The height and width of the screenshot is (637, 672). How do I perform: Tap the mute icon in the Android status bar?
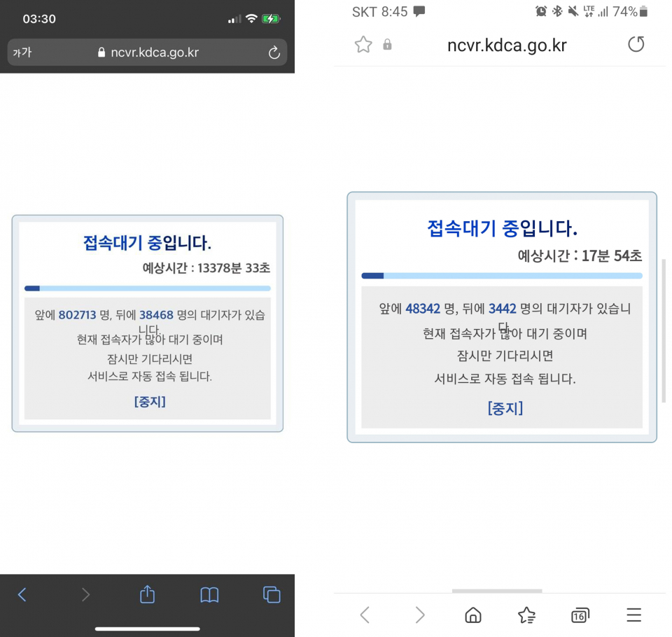572,11
